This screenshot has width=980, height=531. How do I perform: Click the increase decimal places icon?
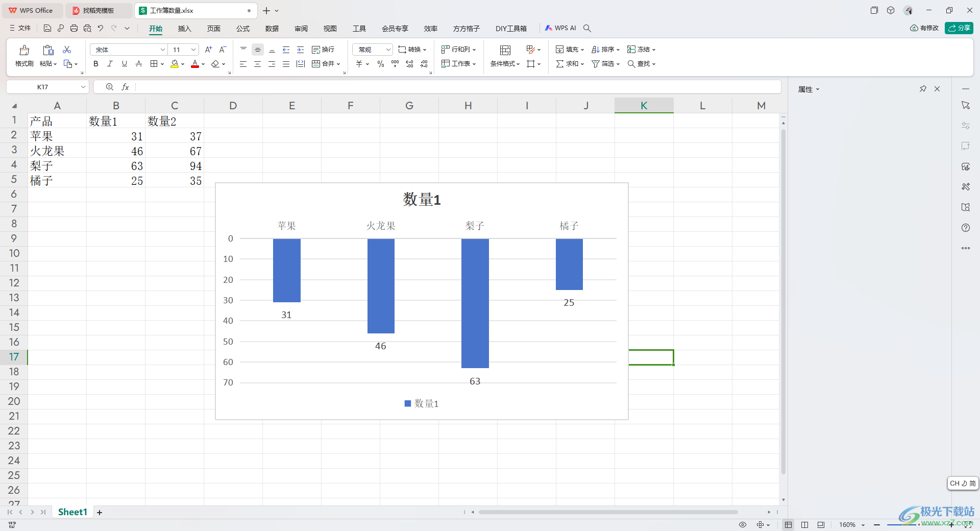(409, 64)
